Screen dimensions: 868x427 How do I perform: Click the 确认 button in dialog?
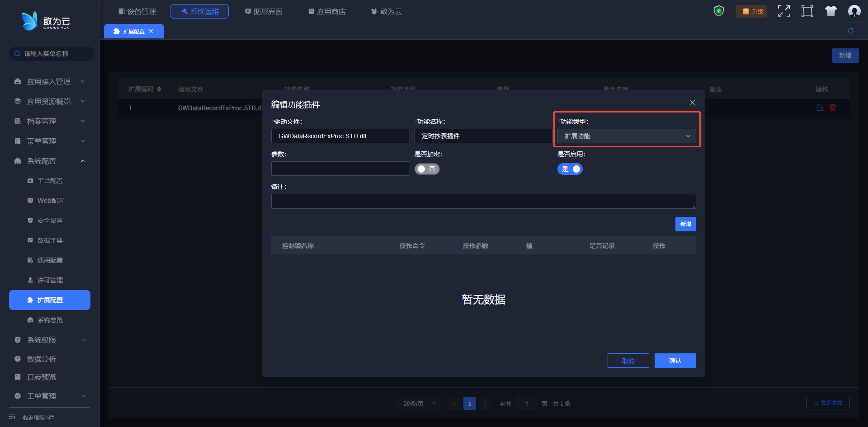pyautogui.click(x=675, y=361)
